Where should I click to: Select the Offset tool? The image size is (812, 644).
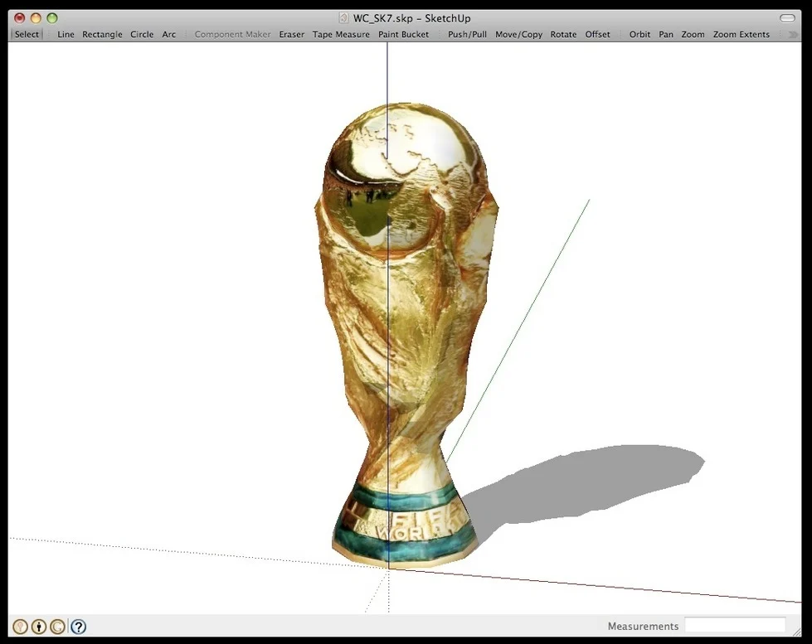point(598,34)
